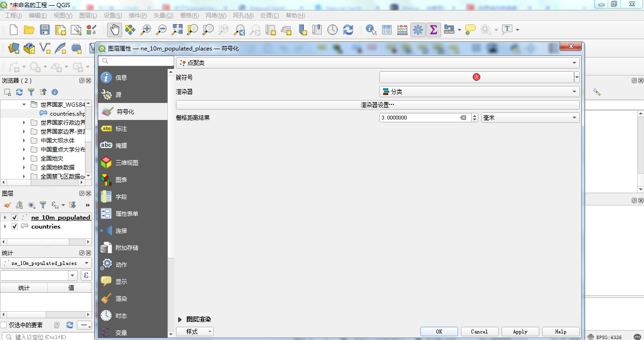Open the cluster symbol dropdown arrow
The image size is (644, 340).
pyautogui.click(x=577, y=77)
